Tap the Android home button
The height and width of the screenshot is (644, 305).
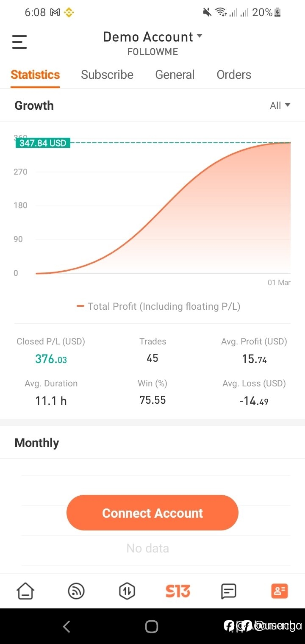152,627
